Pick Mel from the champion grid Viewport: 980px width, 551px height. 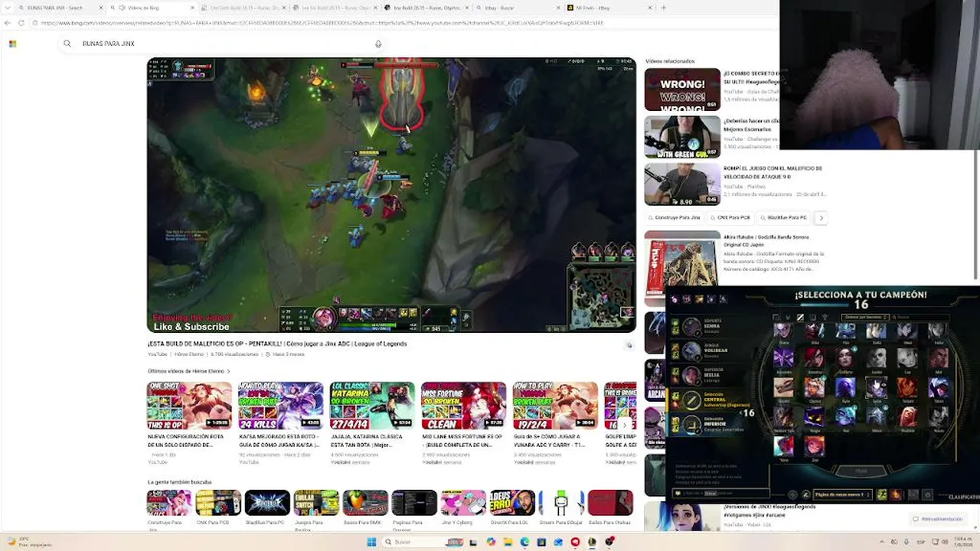(x=939, y=357)
